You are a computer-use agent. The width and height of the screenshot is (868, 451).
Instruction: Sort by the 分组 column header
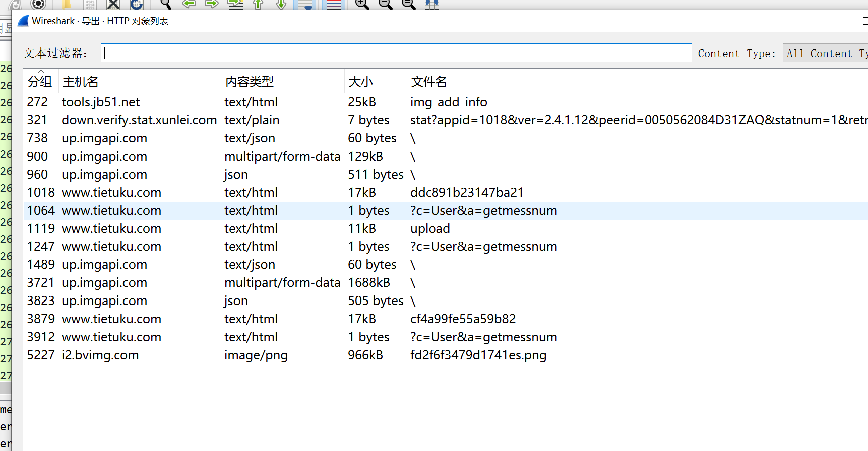pyautogui.click(x=40, y=82)
